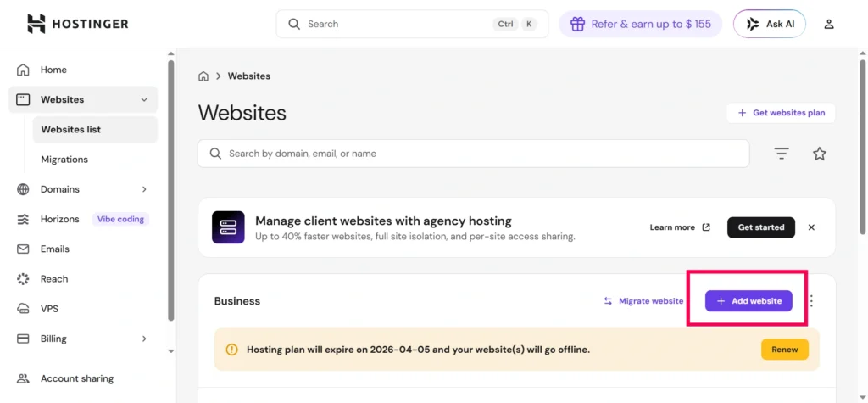Viewport: 868px width, 403px height.
Task: Click the filter icon beside search
Action: pyautogui.click(x=782, y=154)
